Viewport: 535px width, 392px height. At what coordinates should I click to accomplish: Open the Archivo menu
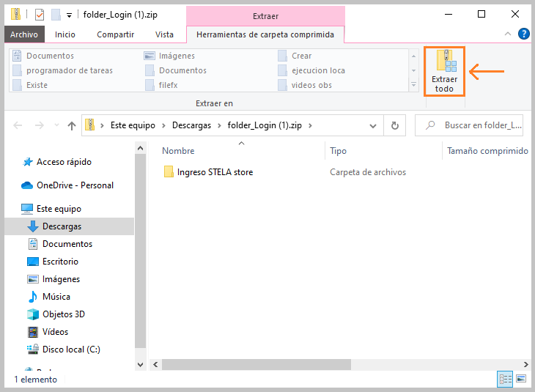[x=24, y=34]
